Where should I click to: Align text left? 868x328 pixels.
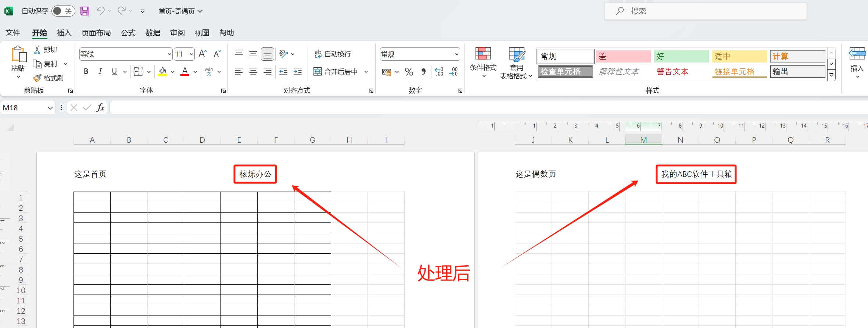(239, 72)
